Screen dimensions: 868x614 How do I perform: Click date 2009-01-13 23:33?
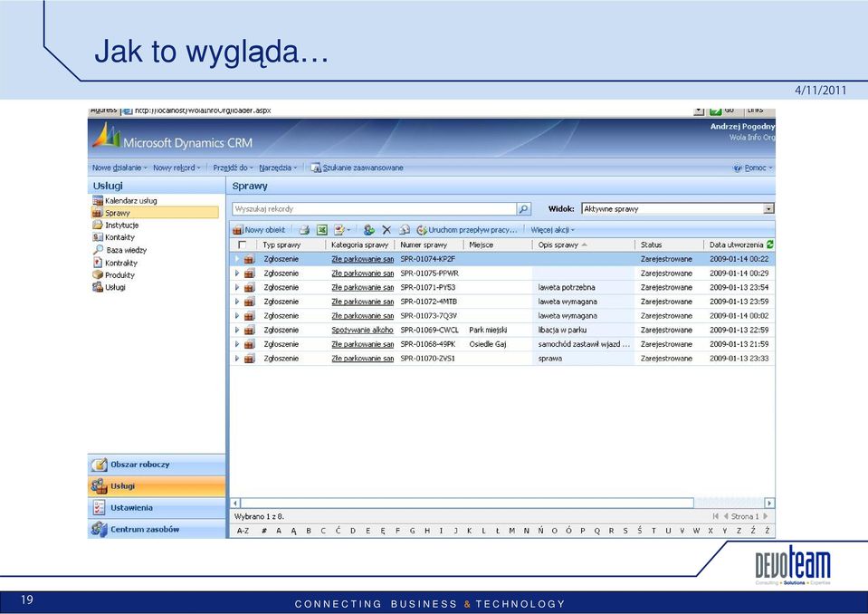pyautogui.click(x=739, y=359)
